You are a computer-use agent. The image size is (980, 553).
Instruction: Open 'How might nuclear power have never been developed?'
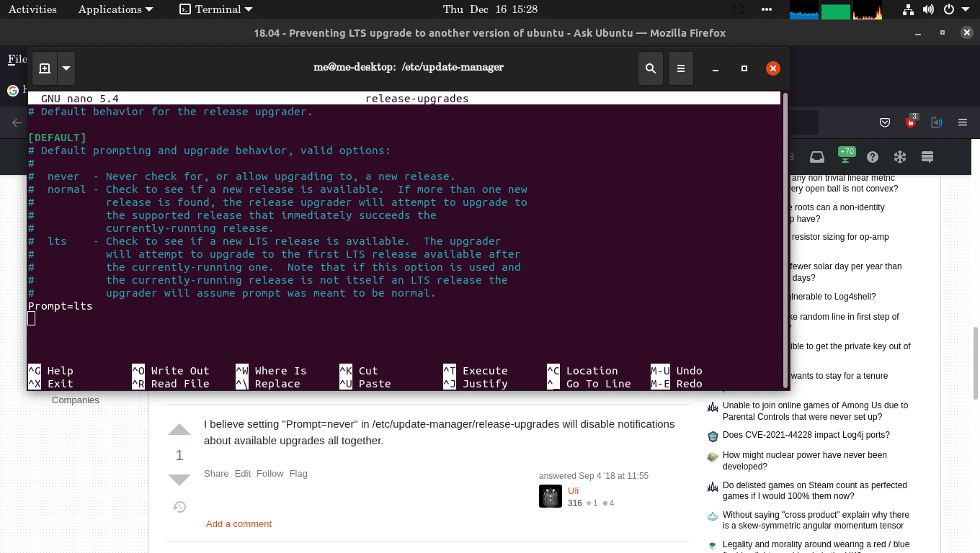point(805,461)
